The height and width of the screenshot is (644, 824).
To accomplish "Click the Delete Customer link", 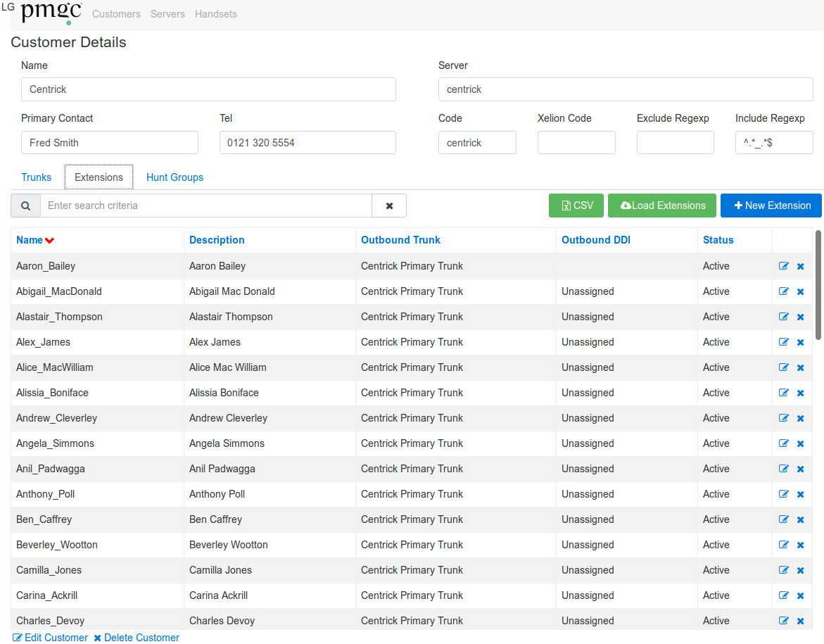I will coord(137,638).
